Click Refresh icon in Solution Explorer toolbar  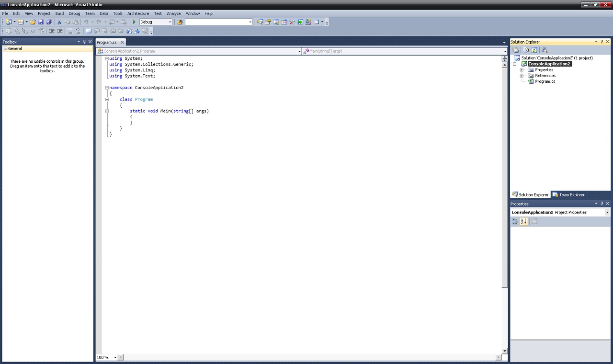tap(534, 50)
